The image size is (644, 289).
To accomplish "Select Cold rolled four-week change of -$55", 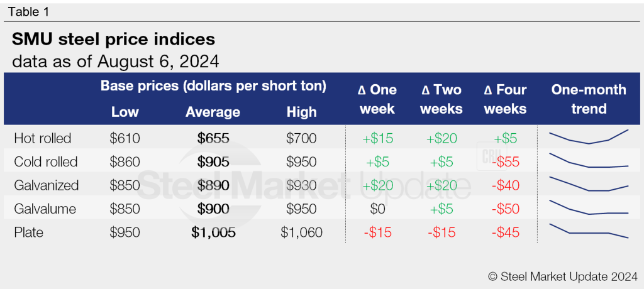I will (x=506, y=161).
